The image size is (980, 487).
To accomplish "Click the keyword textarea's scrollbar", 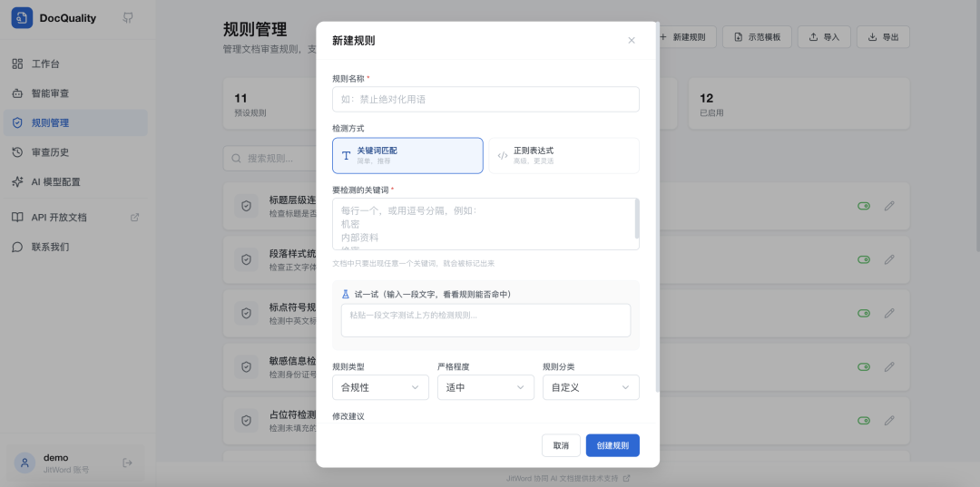I will (x=637, y=219).
